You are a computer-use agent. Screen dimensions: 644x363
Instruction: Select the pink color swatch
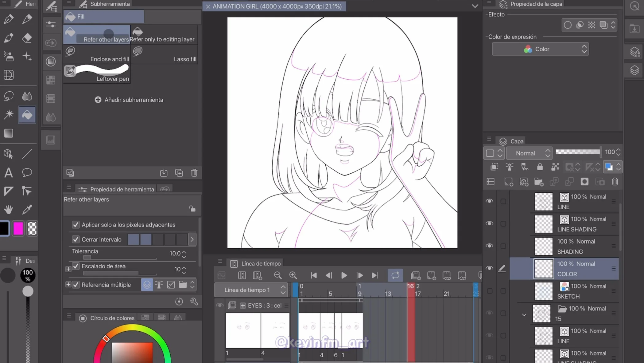tap(18, 228)
